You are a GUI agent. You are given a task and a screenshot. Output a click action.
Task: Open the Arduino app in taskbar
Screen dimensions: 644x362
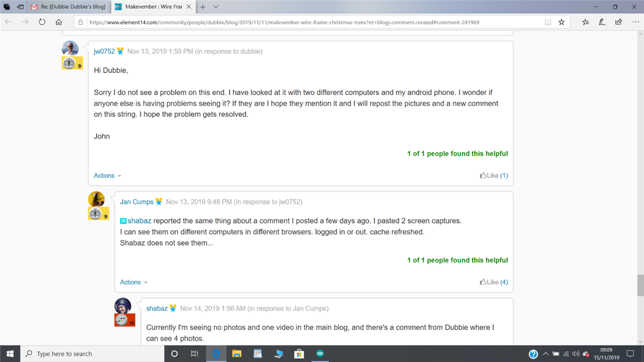tap(320, 354)
